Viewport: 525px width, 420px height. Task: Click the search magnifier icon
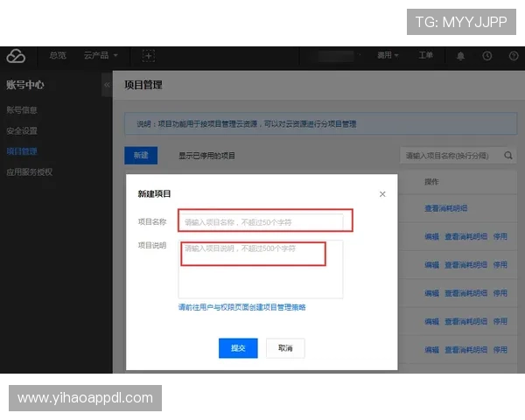tap(508, 156)
